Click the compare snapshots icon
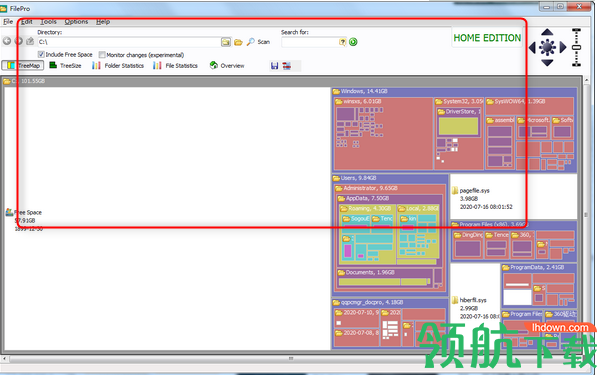 click(287, 66)
